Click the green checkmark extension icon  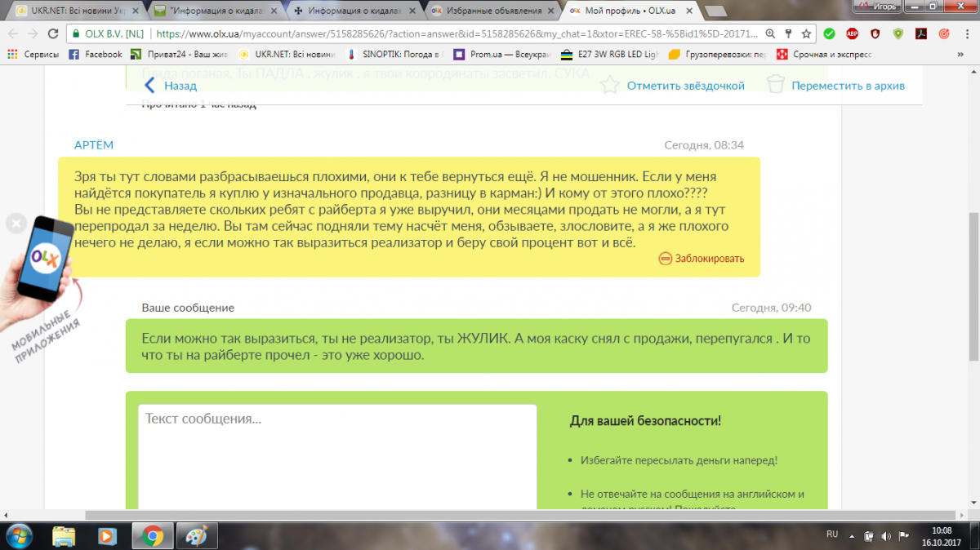coord(830,34)
